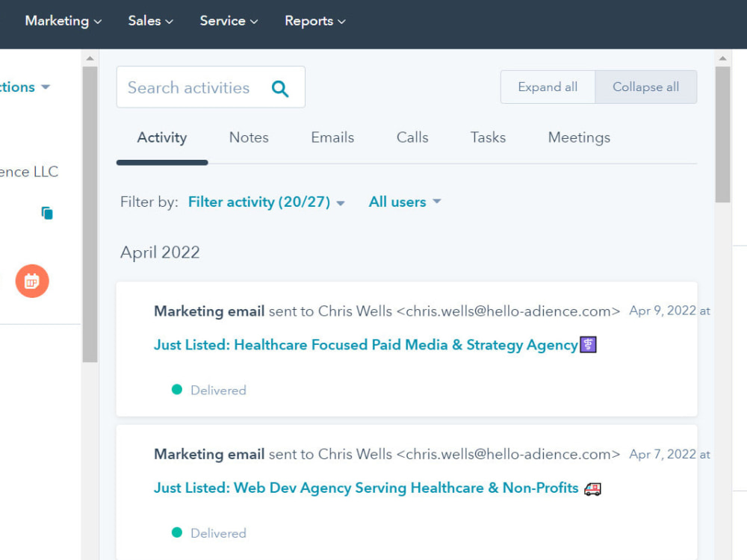
Task: Click the search magnifying glass icon
Action: 280,87
